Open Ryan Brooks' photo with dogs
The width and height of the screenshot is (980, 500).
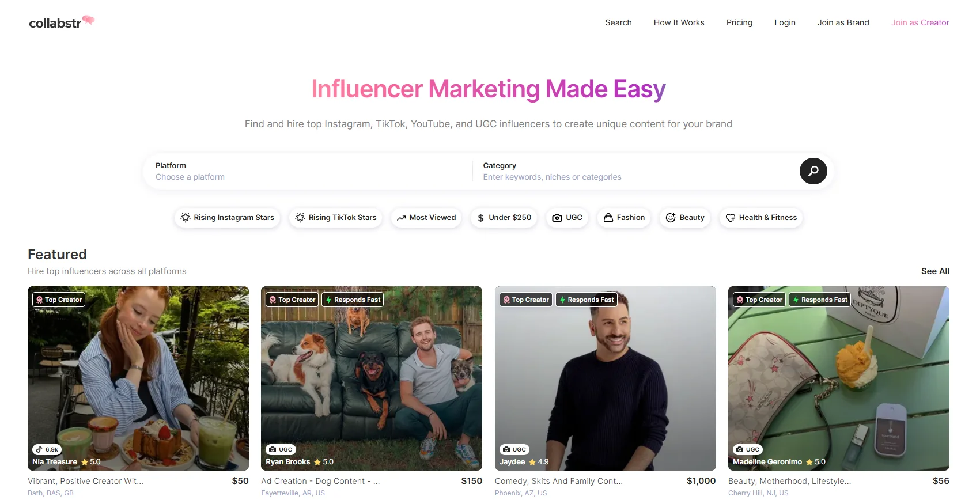pos(372,378)
